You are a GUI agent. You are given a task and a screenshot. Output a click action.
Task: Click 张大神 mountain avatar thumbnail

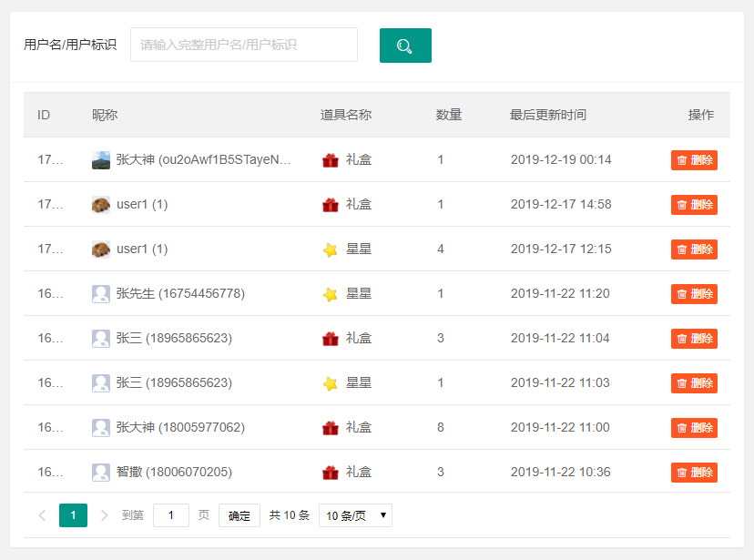coord(101,160)
